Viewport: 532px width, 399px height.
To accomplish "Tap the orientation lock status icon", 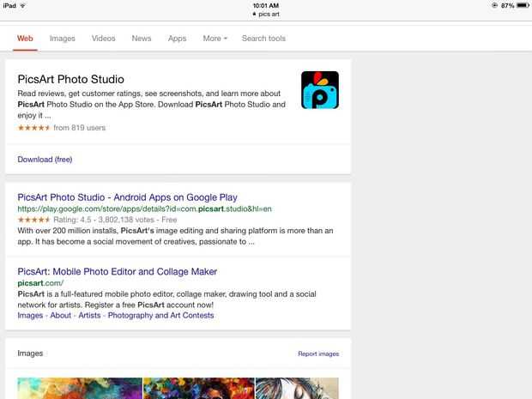I will coord(494,5).
